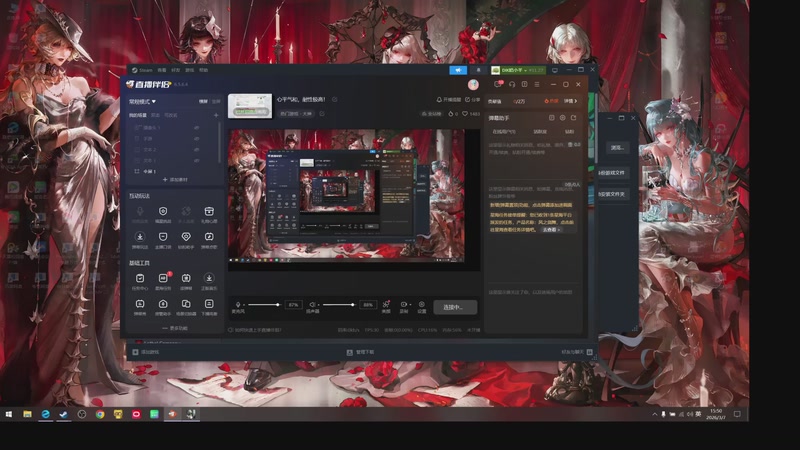800x450 pixels.
Task: Open the calendar-check icon in 基础工具
Action: pyautogui.click(x=140, y=278)
